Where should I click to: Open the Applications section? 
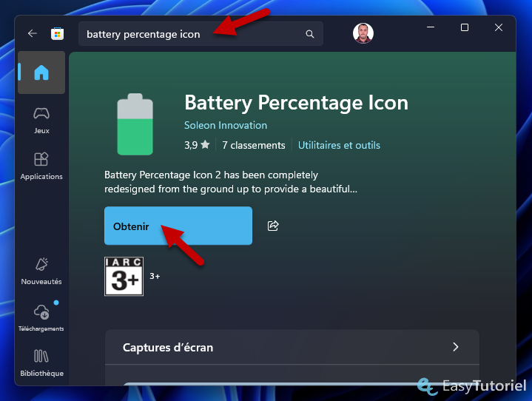[x=41, y=166]
